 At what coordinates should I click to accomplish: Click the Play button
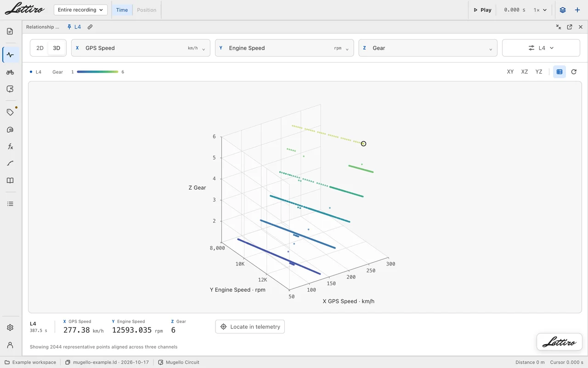tap(482, 10)
